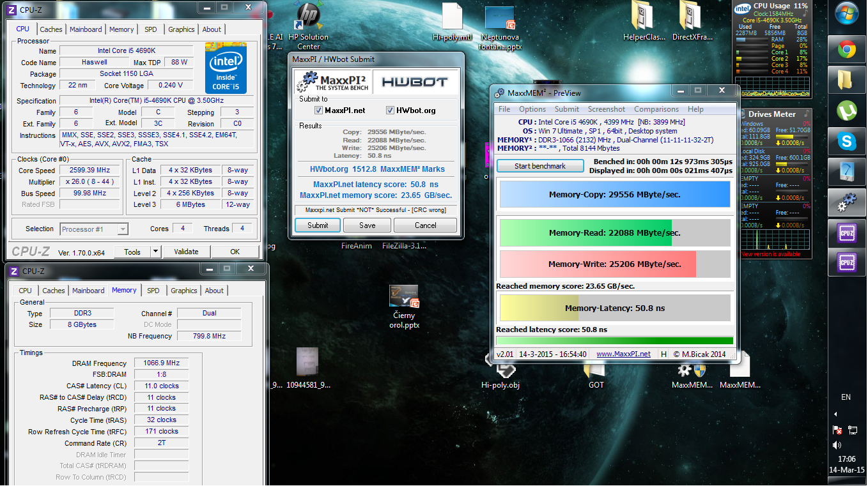Open the Options menu in MaxxMEM²

click(x=532, y=109)
